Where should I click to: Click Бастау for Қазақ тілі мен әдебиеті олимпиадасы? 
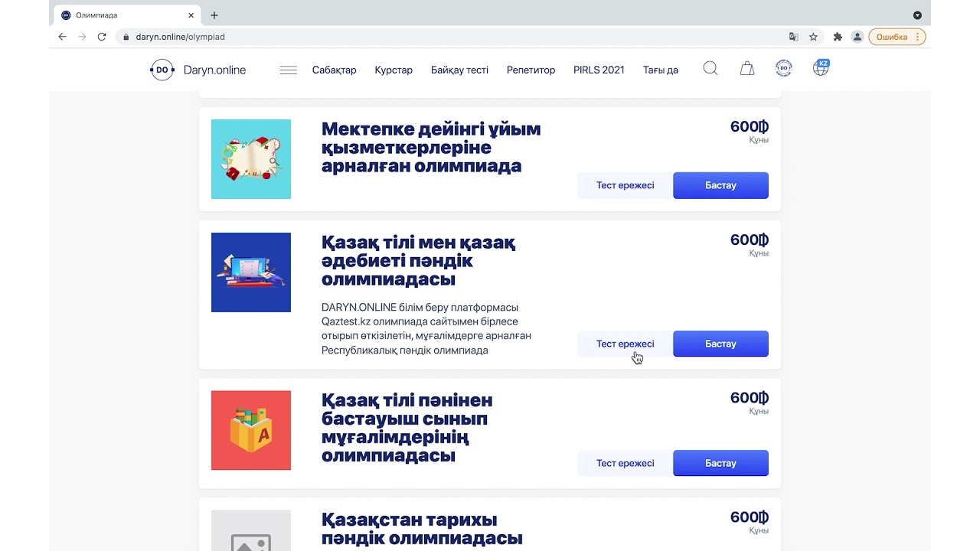tap(720, 344)
